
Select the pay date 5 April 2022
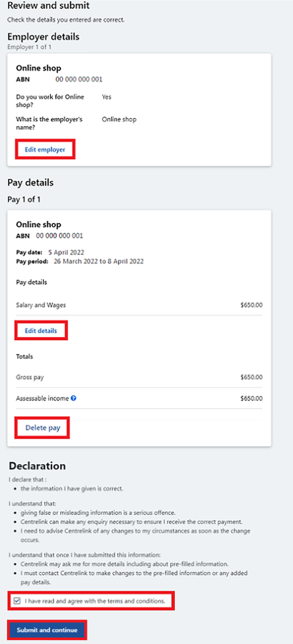(x=66, y=252)
